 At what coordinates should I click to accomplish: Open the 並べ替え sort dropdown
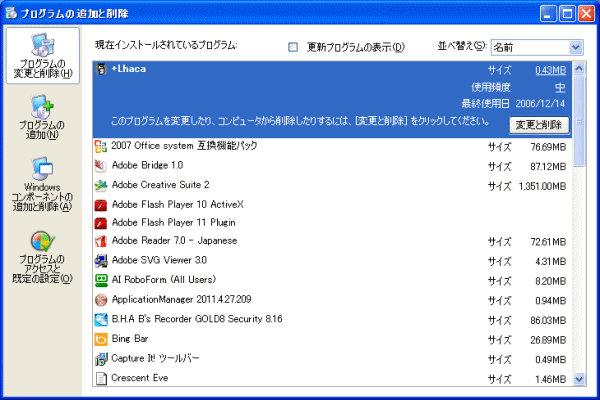click(575, 47)
